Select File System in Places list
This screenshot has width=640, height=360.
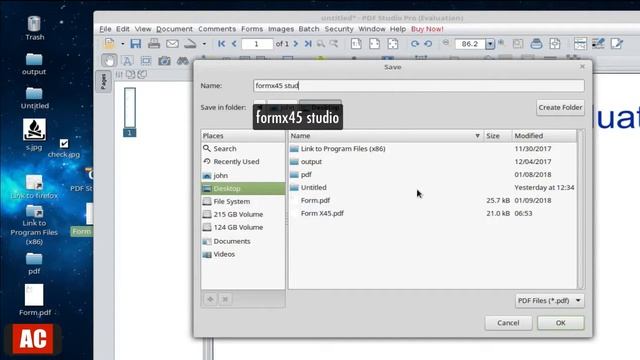[x=243, y=201]
